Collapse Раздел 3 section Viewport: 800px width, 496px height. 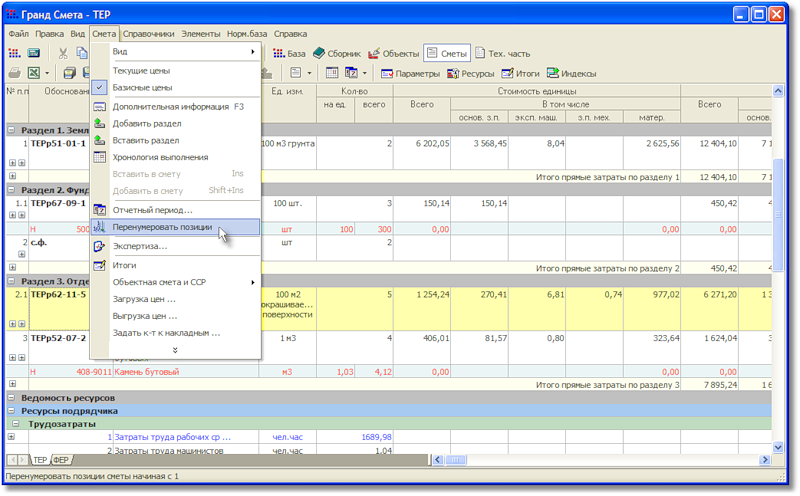click(11, 281)
